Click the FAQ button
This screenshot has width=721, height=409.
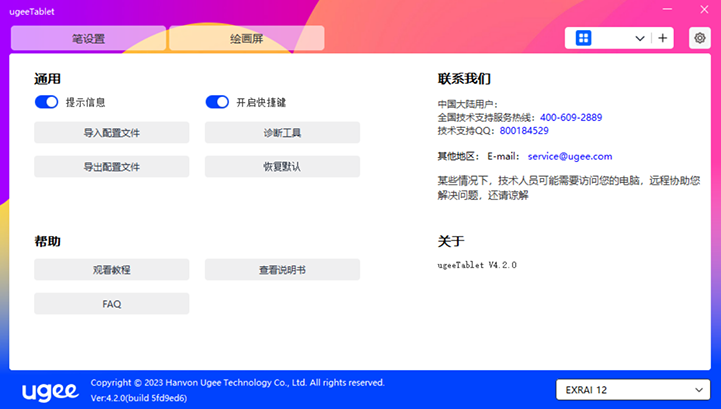(x=112, y=304)
